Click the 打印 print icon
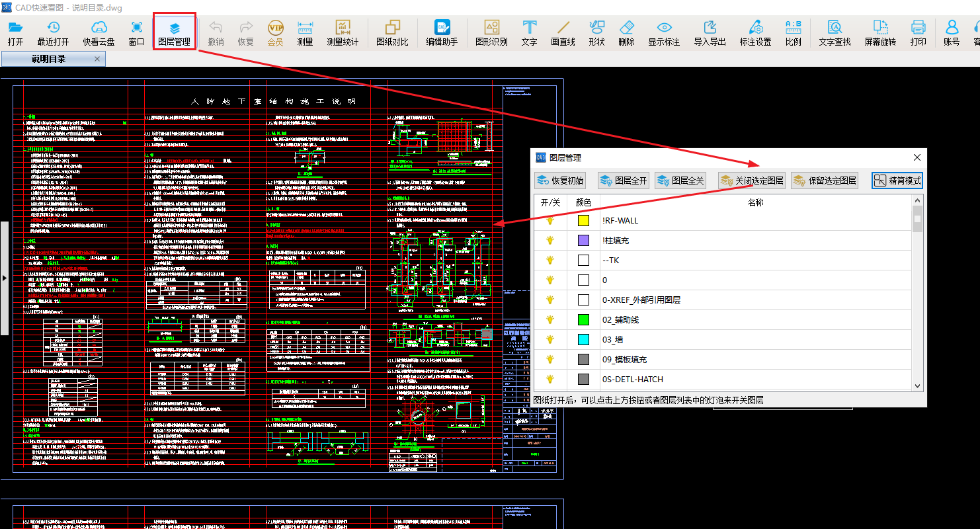 [918, 33]
